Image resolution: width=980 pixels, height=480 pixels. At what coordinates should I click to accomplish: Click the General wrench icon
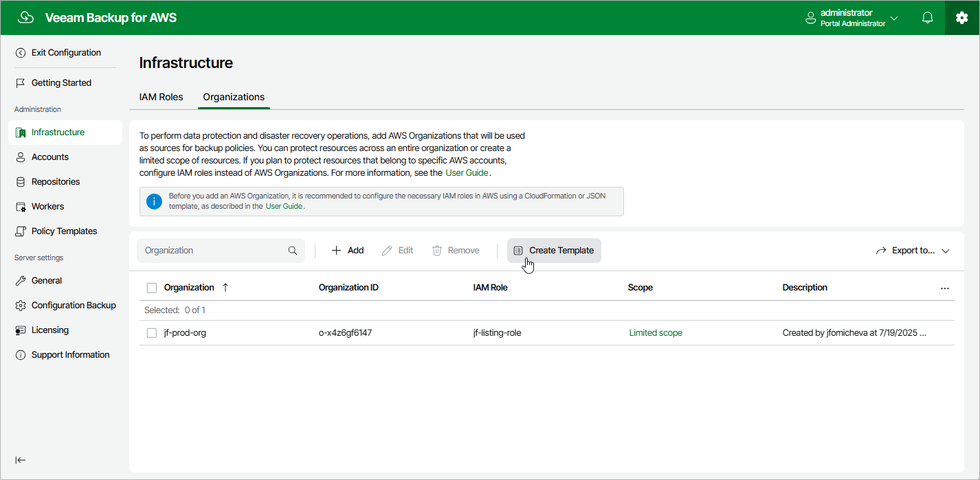(x=21, y=281)
